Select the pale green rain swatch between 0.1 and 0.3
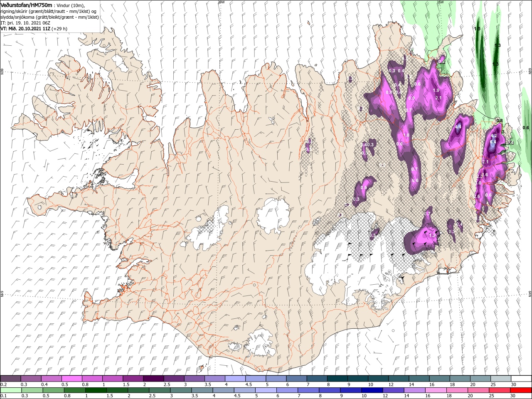 [x=10, y=390]
